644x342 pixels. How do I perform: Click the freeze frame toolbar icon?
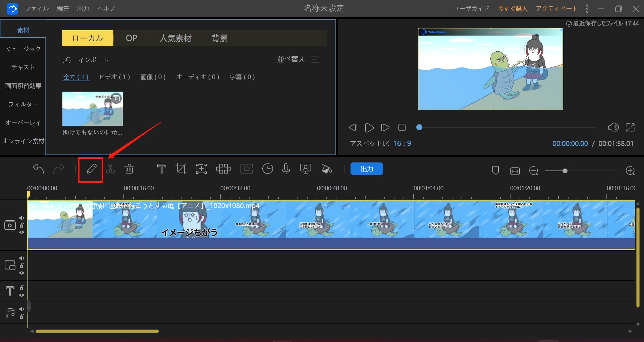pos(247,169)
